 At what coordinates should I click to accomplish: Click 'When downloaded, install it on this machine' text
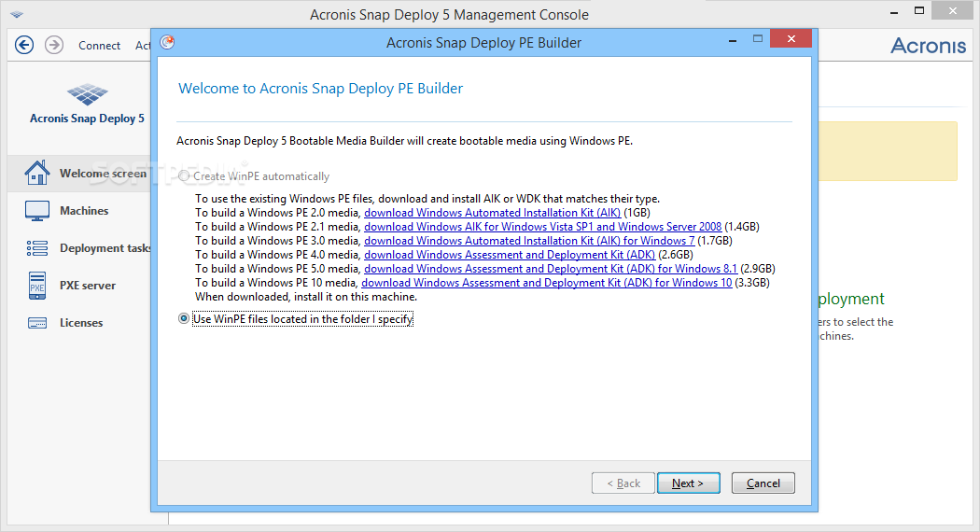point(306,297)
